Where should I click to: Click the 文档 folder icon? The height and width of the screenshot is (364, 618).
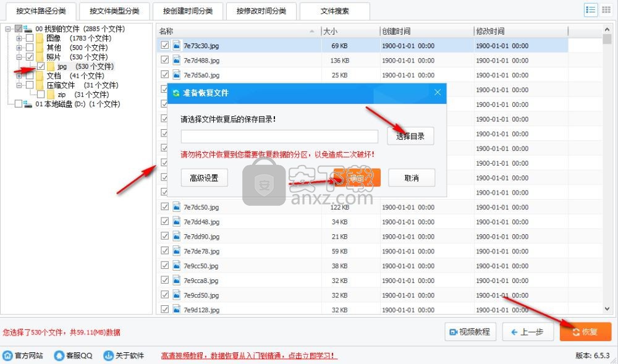(x=40, y=75)
